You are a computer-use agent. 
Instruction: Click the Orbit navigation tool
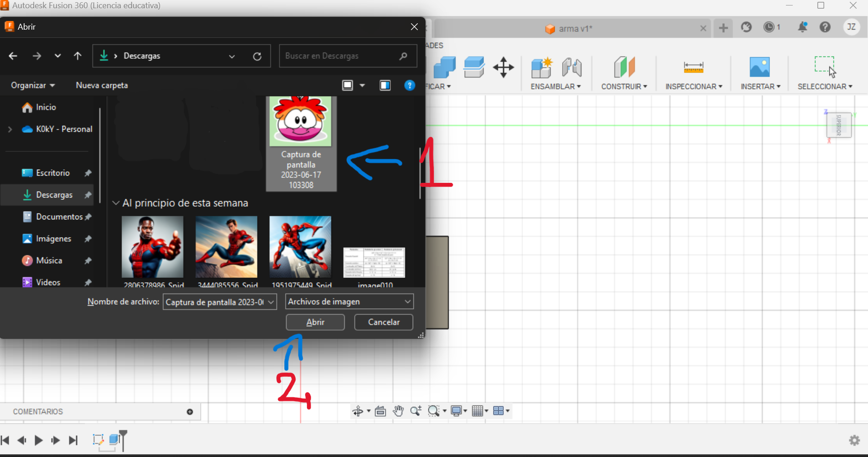pos(358,411)
